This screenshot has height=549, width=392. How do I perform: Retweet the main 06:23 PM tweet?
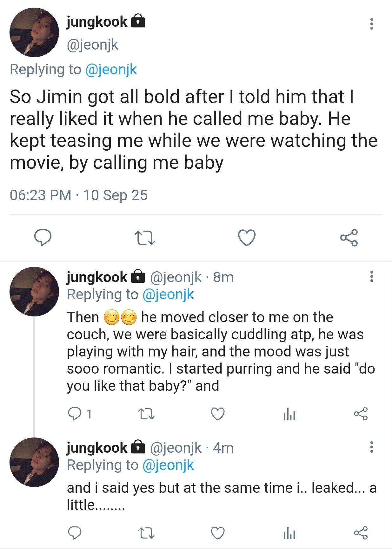click(x=145, y=238)
